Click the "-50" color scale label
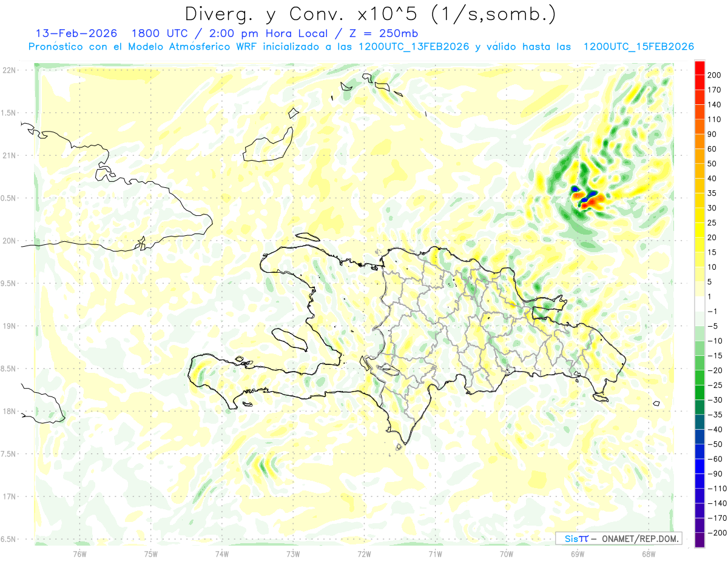The height and width of the screenshot is (562, 728). [715, 444]
